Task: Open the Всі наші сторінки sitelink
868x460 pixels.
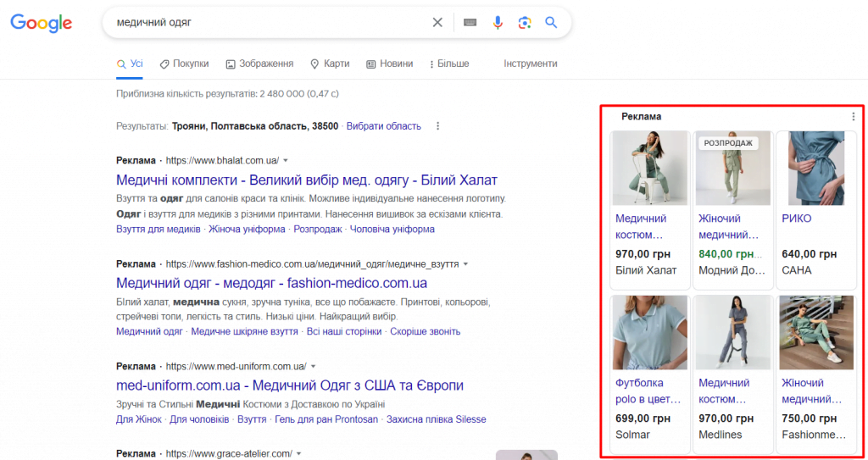Action: (344, 331)
